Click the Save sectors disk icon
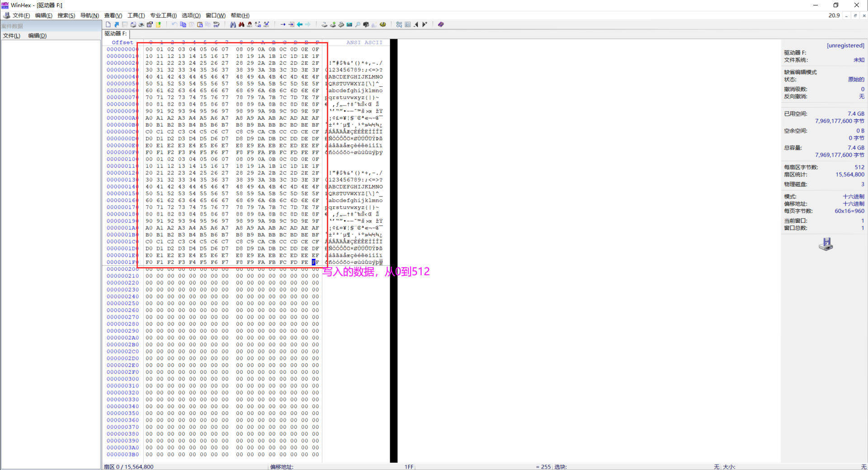868x470 pixels. (125, 24)
